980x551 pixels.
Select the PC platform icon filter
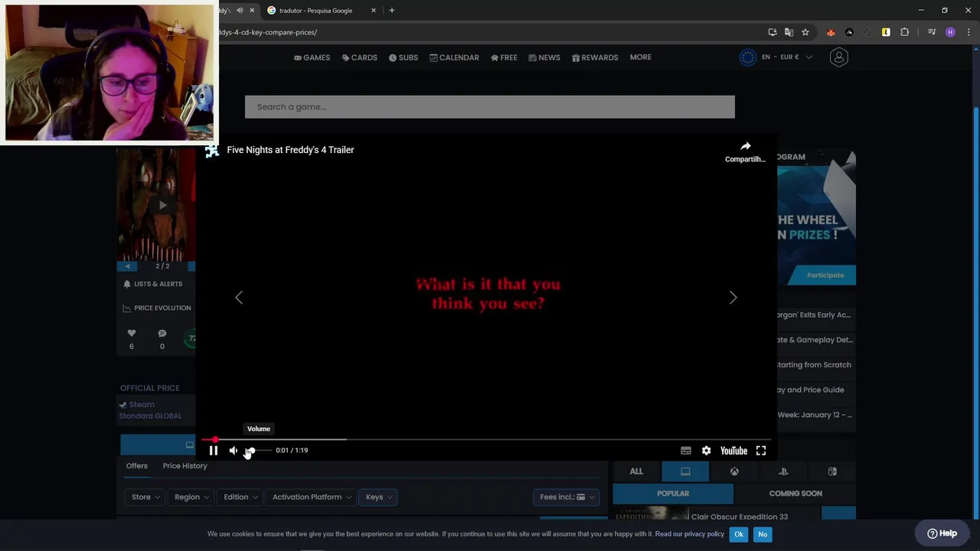[x=685, y=471]
